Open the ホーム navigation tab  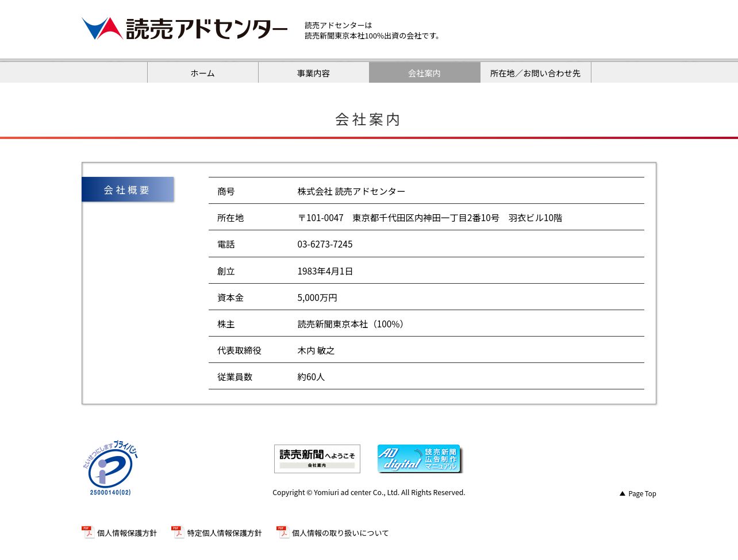point(203,73)
